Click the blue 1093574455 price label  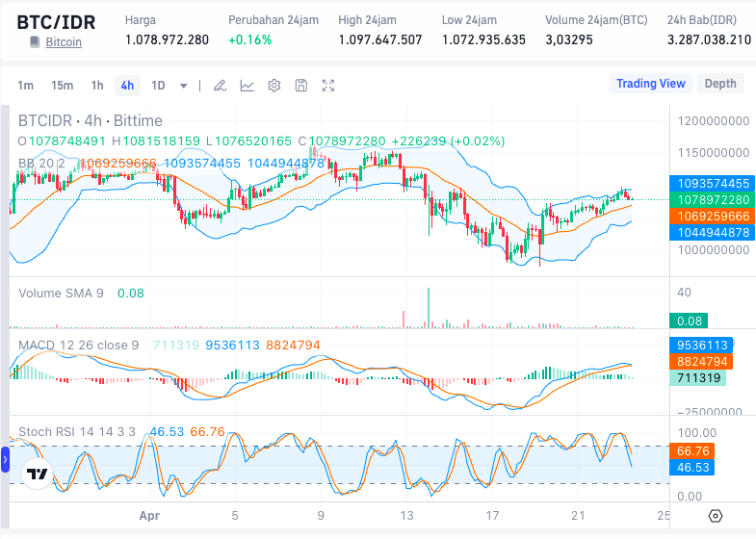point(713,184)
